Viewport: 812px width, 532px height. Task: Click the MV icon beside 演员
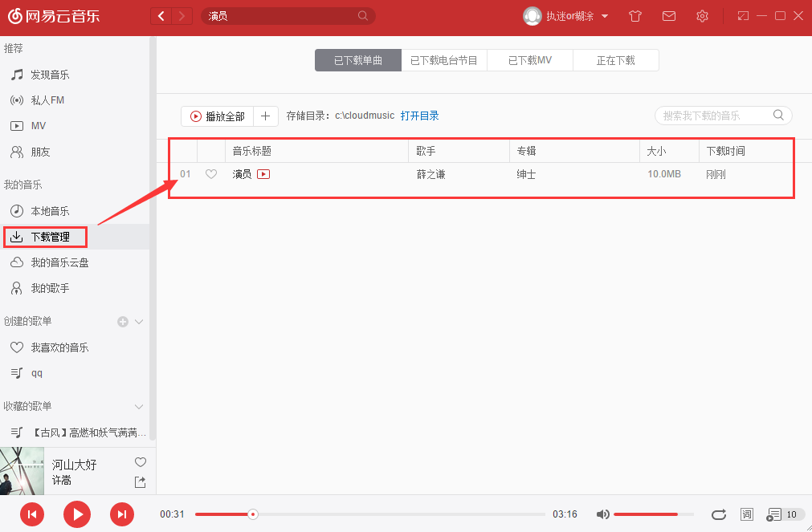coord(263,173)
